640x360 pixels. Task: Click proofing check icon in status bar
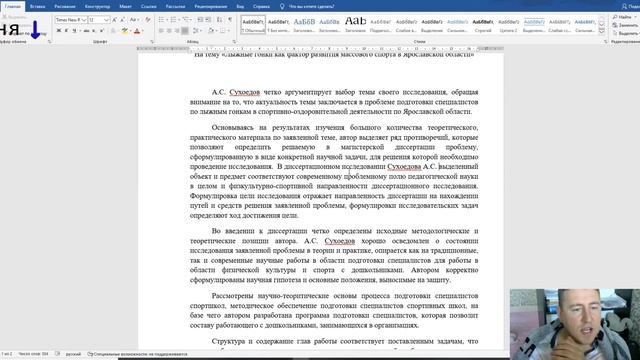[58, 354]
